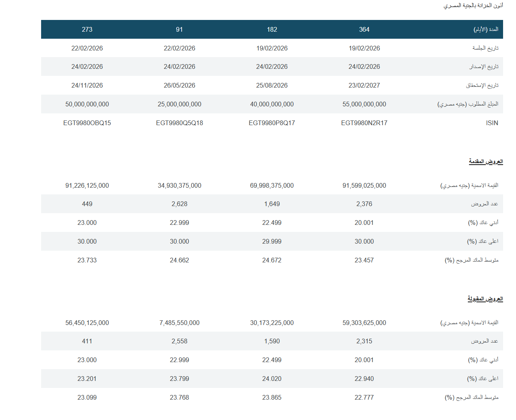The height and width of the screenshot is (420, 516).
Task: Click the 182 days column header
Action: pyautogui.click(x=272, y=29)
